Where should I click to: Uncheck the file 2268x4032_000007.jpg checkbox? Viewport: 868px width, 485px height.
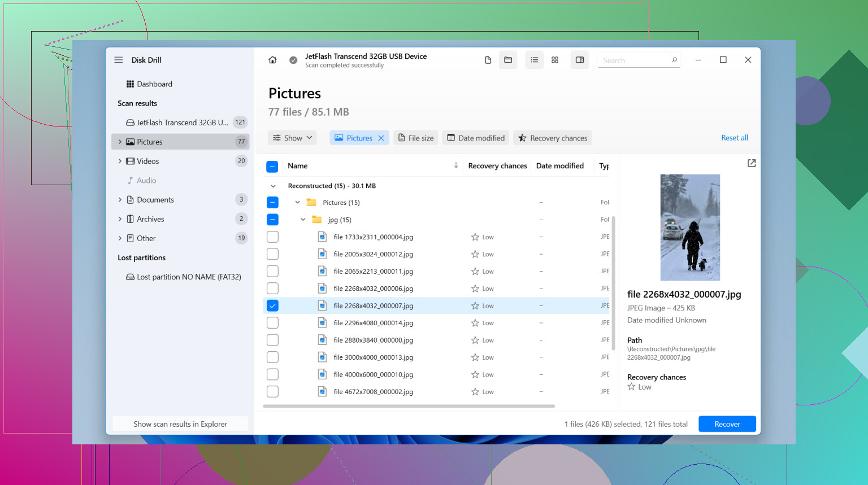pos(272,305)
